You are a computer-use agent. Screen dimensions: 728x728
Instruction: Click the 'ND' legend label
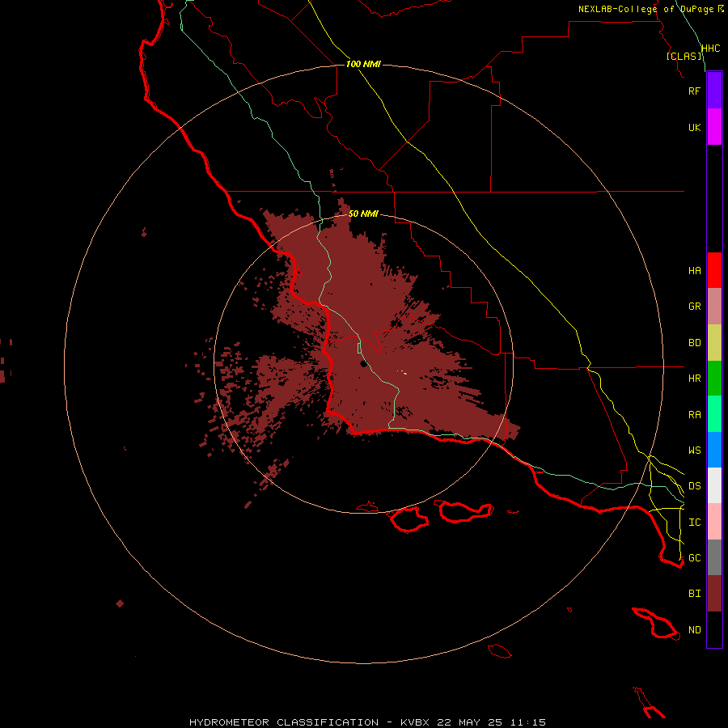point(694,630)
